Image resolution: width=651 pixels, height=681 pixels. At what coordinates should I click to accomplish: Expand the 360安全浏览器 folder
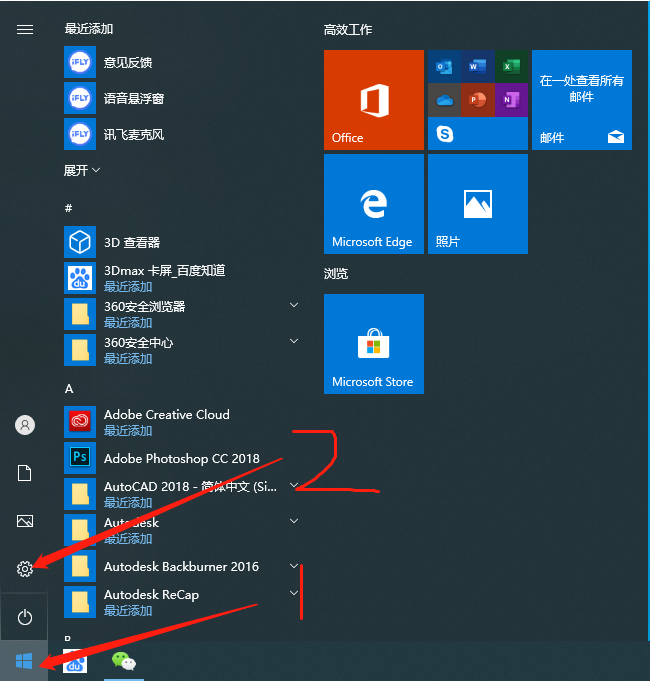294,305
